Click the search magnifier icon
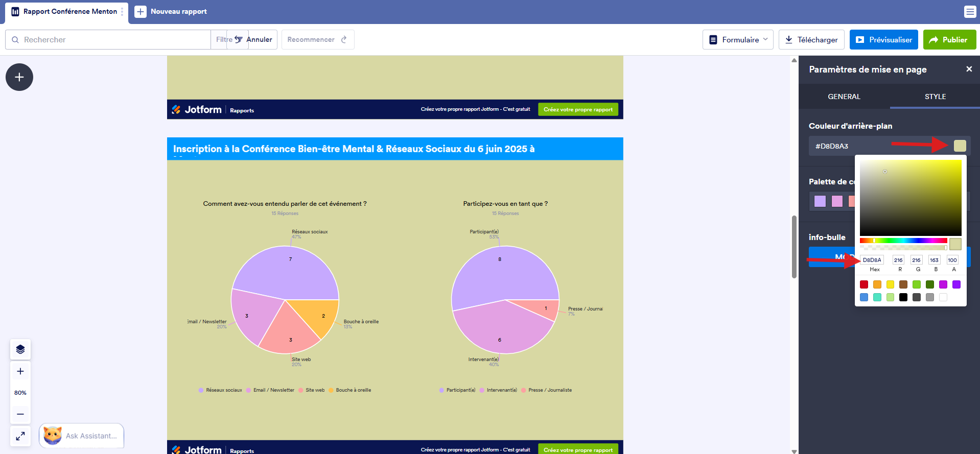 pyautogui.click(x=15, y=40)
